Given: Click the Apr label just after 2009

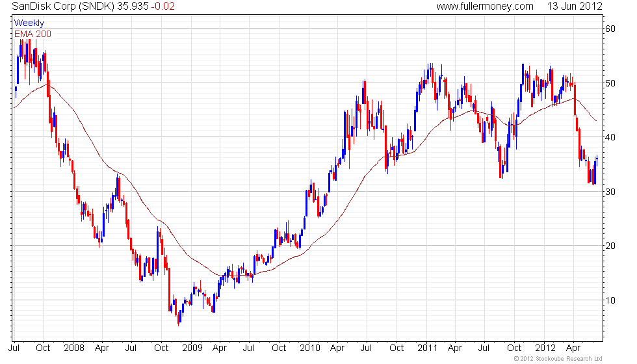Looking at the screenshot, I should 220,348.
